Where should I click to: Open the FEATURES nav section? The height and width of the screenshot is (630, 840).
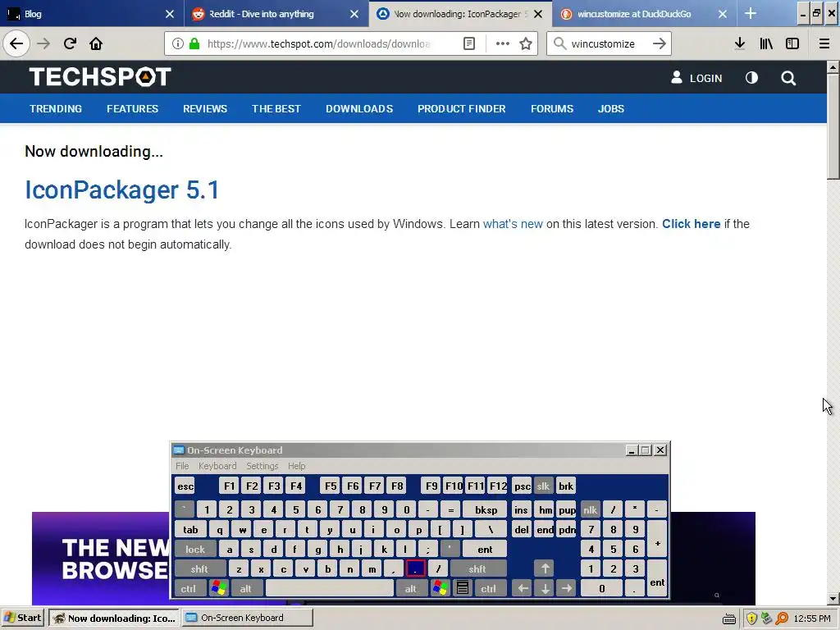click(132, 109)
